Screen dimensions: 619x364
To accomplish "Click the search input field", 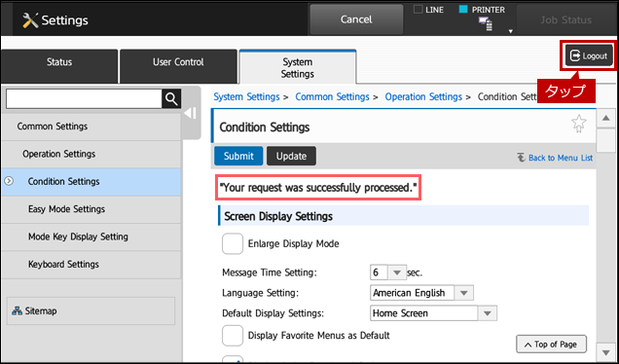I will pos(84,98).
